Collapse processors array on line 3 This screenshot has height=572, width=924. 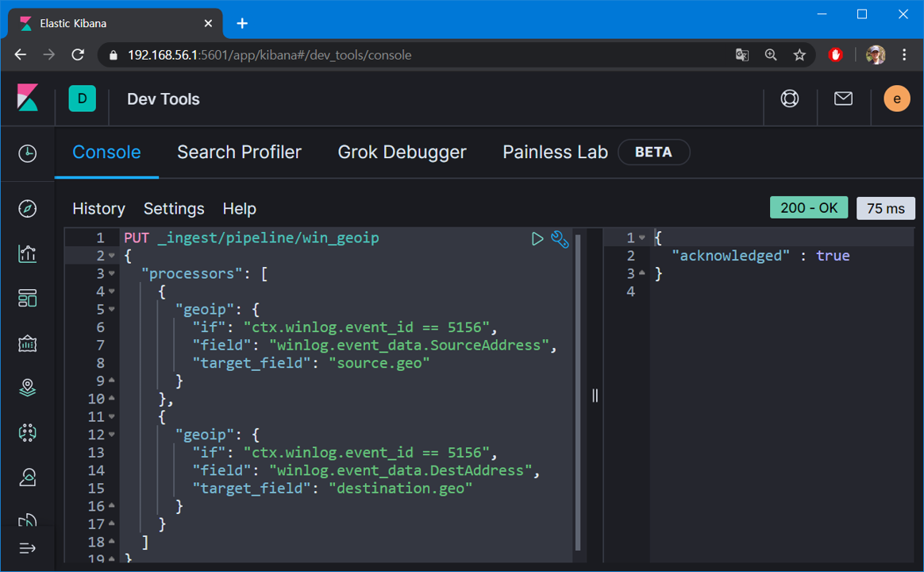[111, 273]
